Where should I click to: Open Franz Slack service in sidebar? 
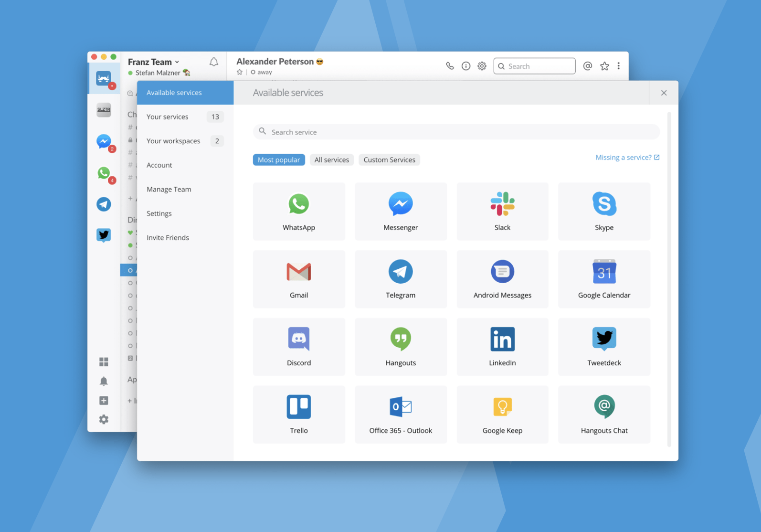tap(104, 78)
